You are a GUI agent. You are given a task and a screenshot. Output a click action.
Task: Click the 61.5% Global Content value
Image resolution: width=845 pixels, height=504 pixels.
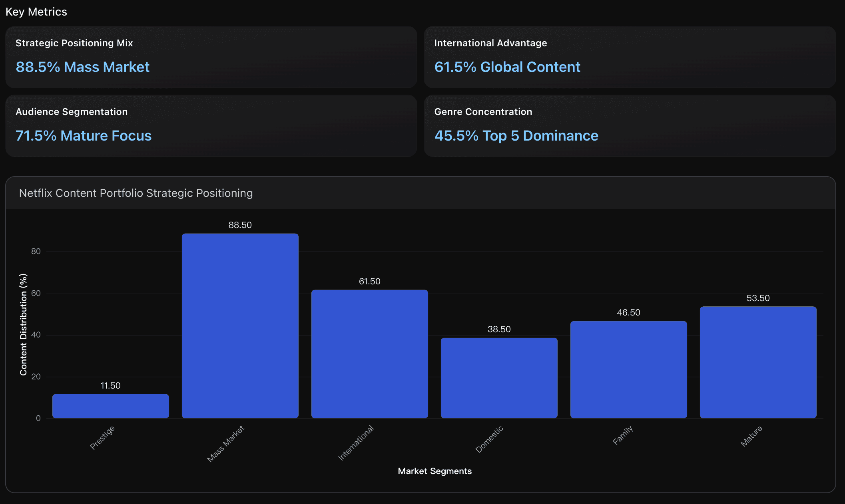coord(508,67)
